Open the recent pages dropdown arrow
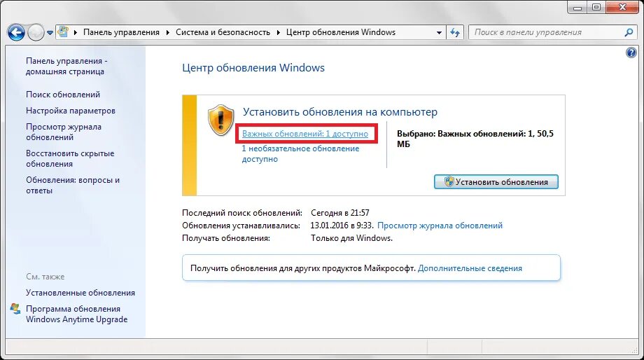 pyautogui.click(x=50, y=32)
